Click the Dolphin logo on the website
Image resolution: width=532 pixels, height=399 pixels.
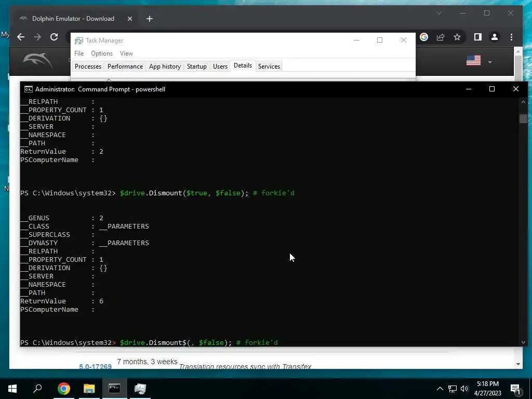[x=37, y=61]
